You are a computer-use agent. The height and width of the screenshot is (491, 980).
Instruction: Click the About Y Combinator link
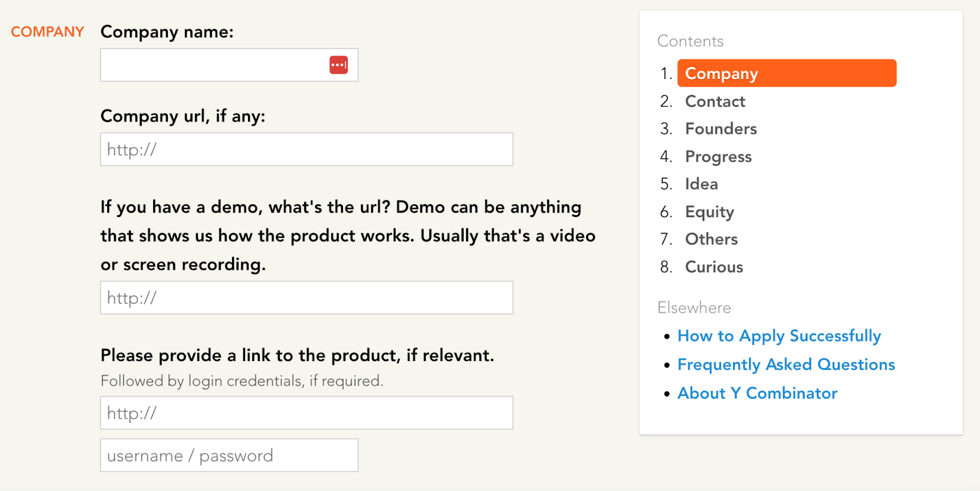click(757, 394)
